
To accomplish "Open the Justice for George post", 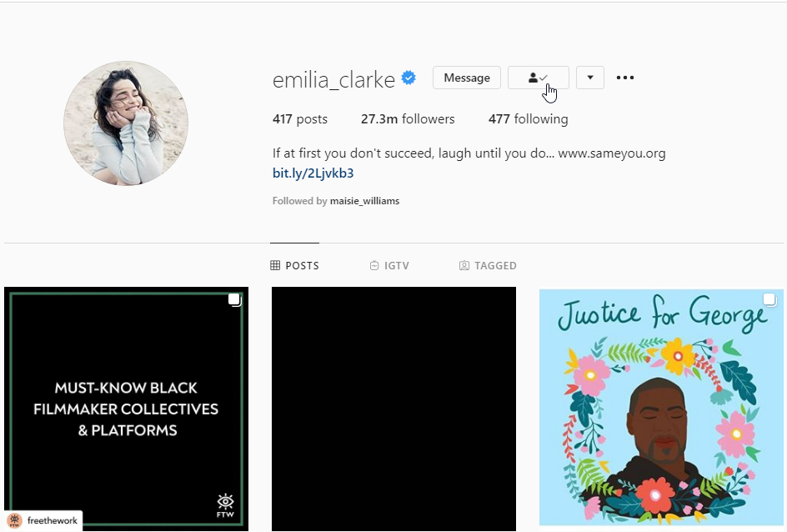I will 661,409.
